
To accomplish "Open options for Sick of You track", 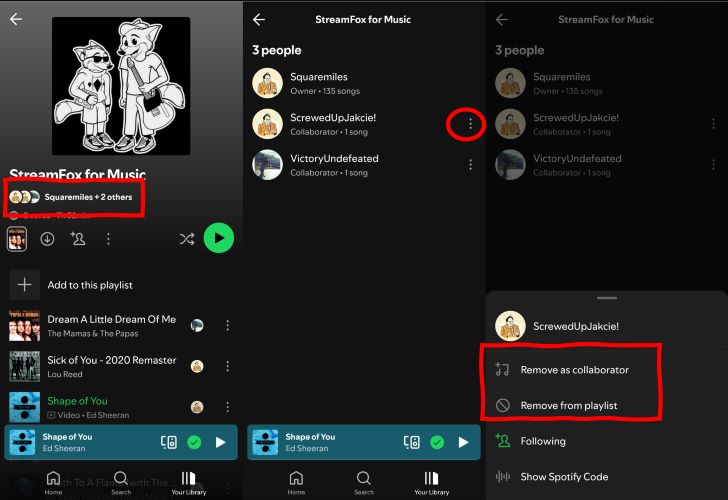I will pos(228,366).
